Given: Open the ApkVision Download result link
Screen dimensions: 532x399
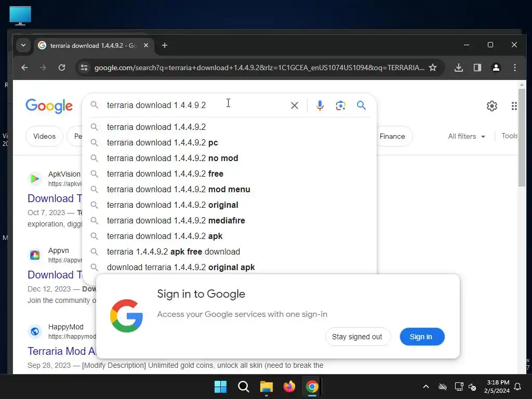Looking at the screenshot, I should [x=55, y=198].
